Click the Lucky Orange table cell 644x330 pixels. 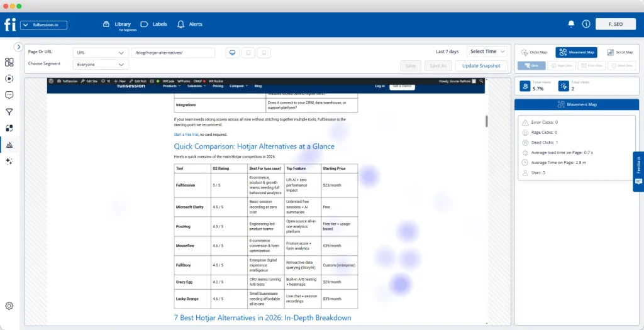192,299
